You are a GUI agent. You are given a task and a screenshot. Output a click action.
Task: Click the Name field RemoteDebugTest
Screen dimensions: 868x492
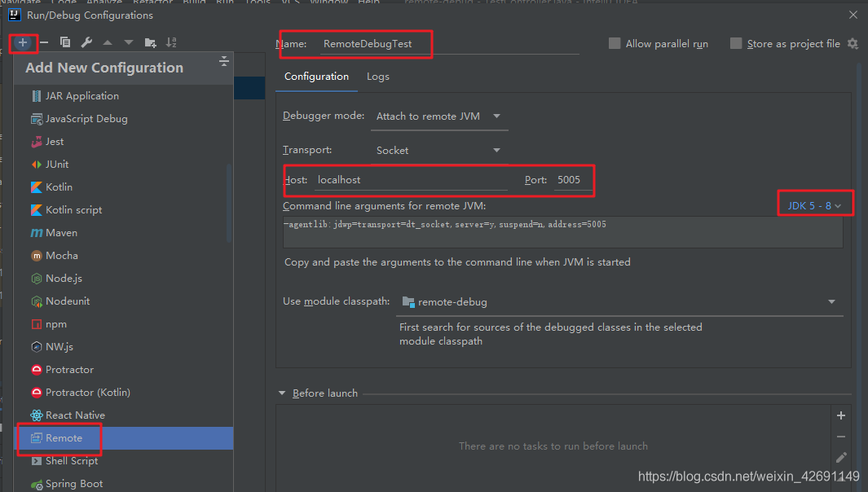449,44
